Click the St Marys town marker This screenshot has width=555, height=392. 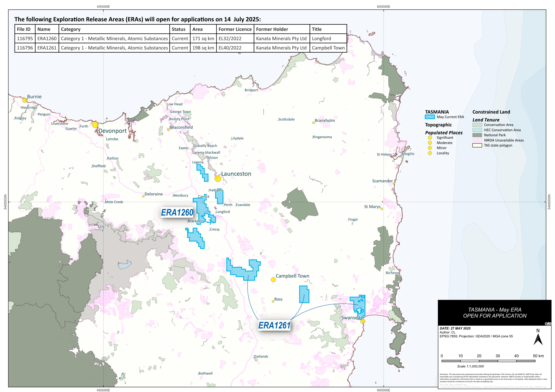coord(382,209)
